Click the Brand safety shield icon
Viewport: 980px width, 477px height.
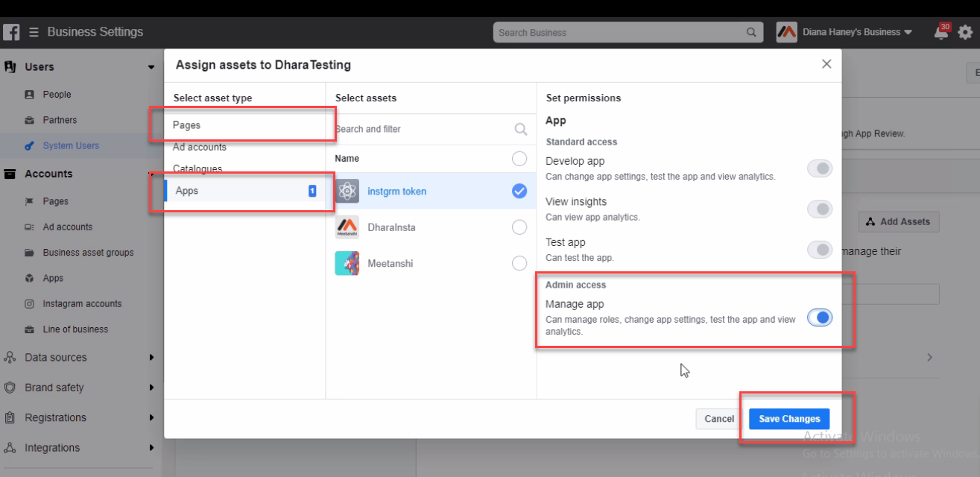coord(10,388)
